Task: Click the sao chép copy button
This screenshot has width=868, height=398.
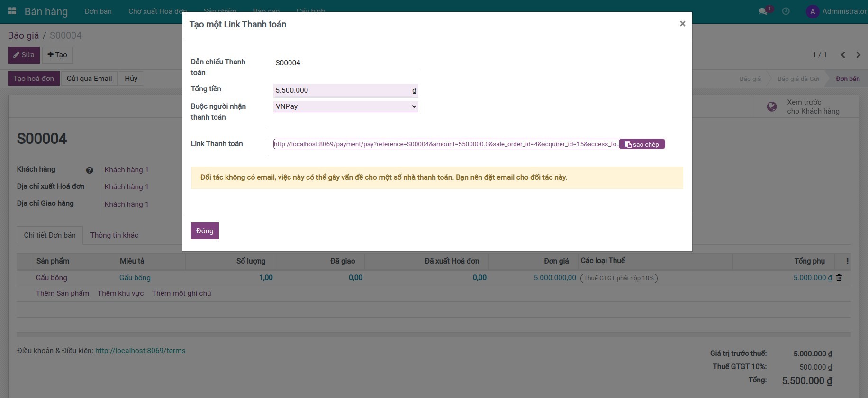Action: click(x=642, y=144)
